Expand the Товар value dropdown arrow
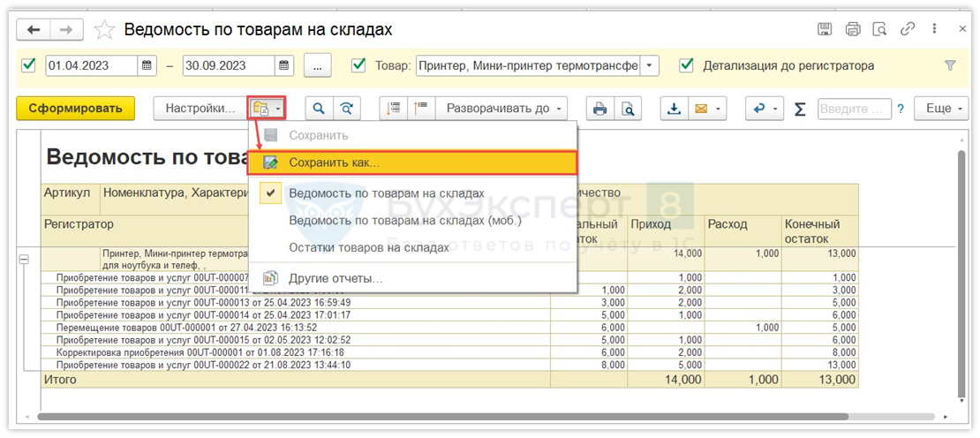 coord(650,65)
